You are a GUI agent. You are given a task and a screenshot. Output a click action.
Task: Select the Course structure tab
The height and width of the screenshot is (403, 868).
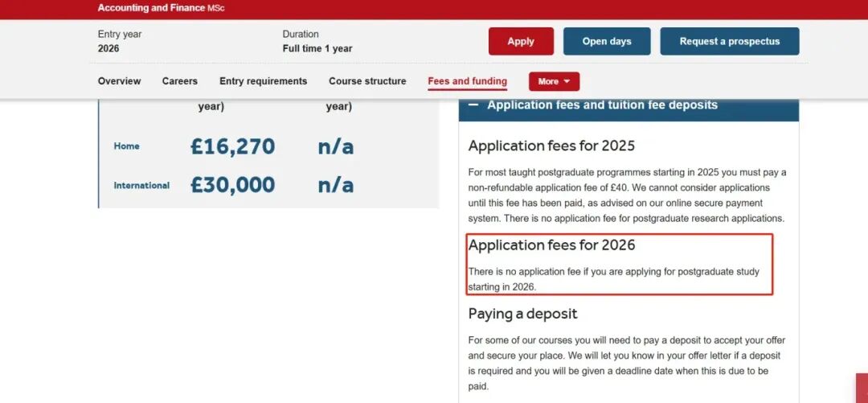coord(367,81)
